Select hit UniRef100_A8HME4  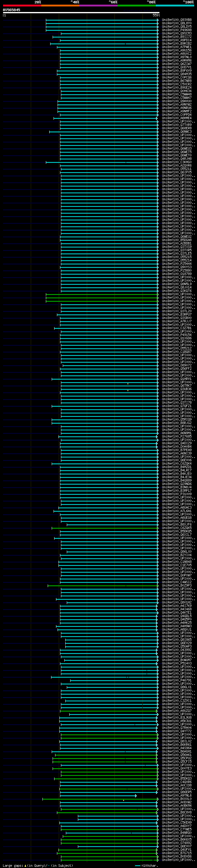(x=176, y=118)
